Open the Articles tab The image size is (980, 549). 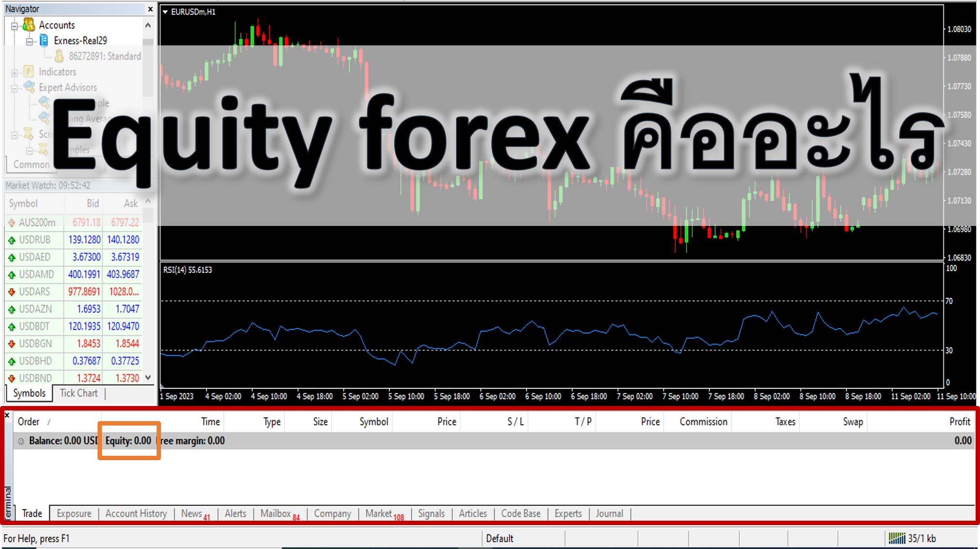pyautogui.click(x=473, y=513)
